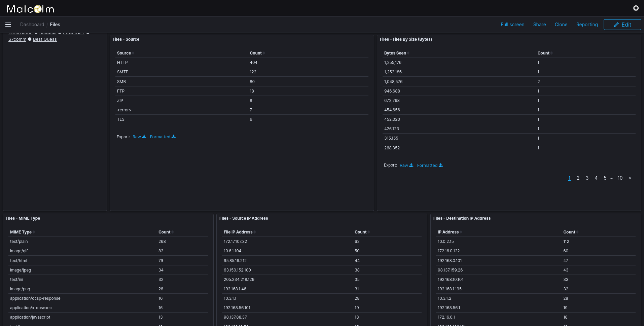Export Files - Source table as Formatted

click(x=163, y=137)
